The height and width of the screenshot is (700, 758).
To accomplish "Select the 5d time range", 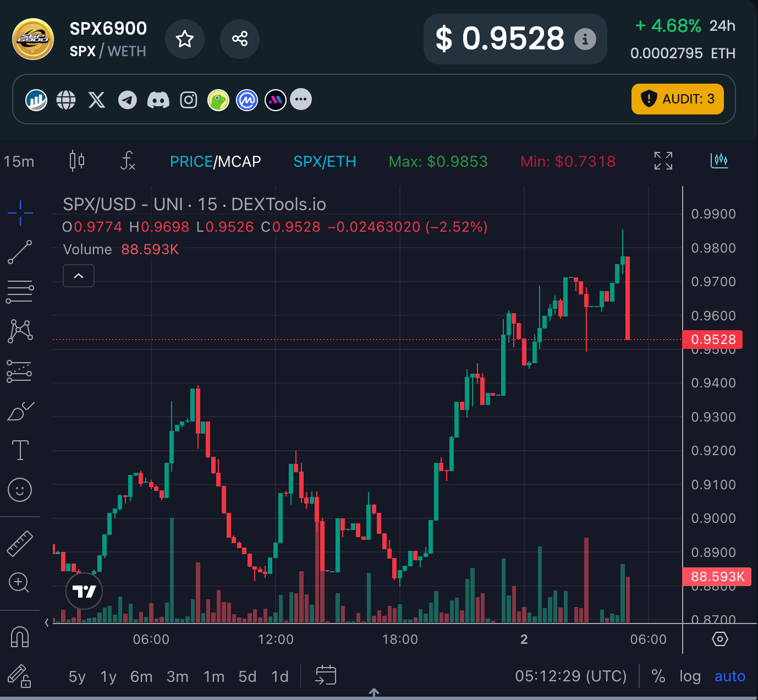I will [248, 676].
